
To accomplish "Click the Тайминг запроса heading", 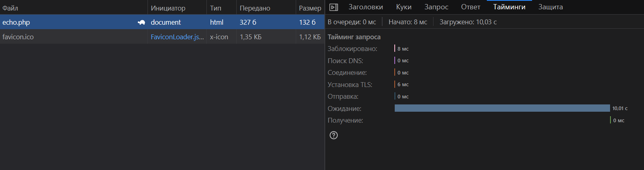I will pyautogui.click(x=354, y=37).
